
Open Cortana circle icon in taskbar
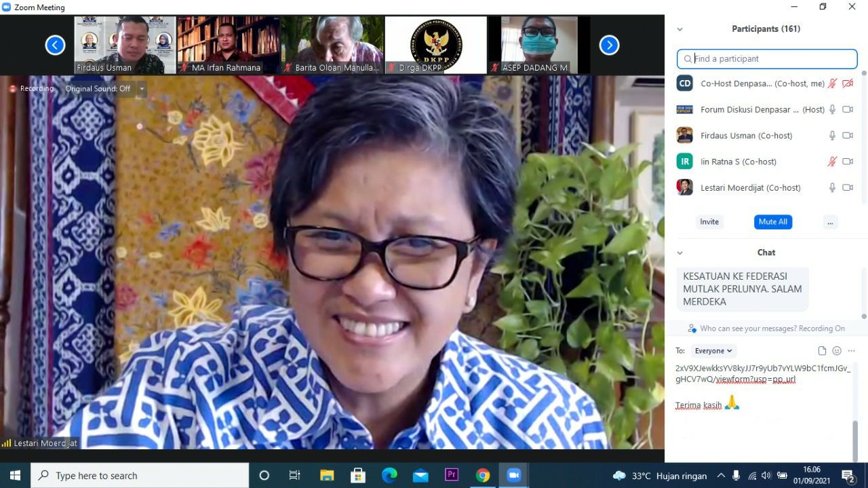264,475
